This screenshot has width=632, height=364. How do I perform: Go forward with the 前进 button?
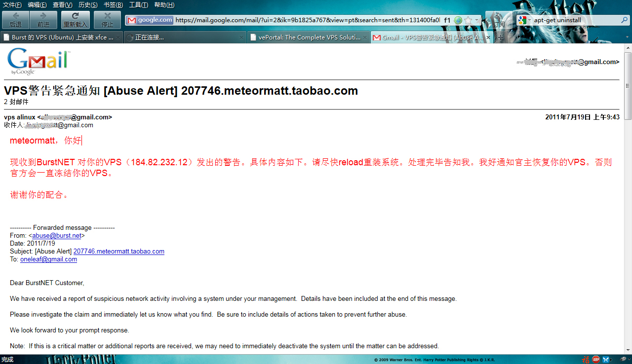click(43, 20)
